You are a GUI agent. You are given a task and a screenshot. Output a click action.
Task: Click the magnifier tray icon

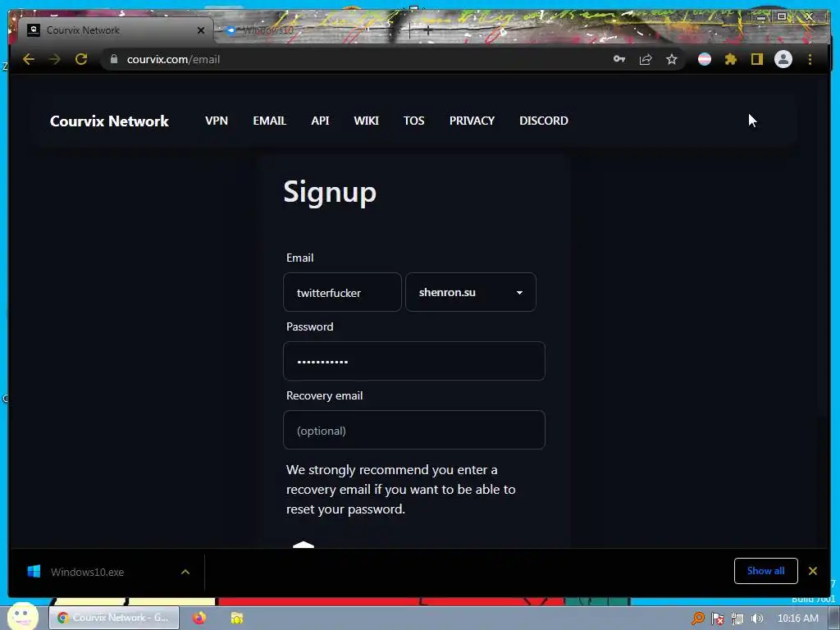pos(698,619)
